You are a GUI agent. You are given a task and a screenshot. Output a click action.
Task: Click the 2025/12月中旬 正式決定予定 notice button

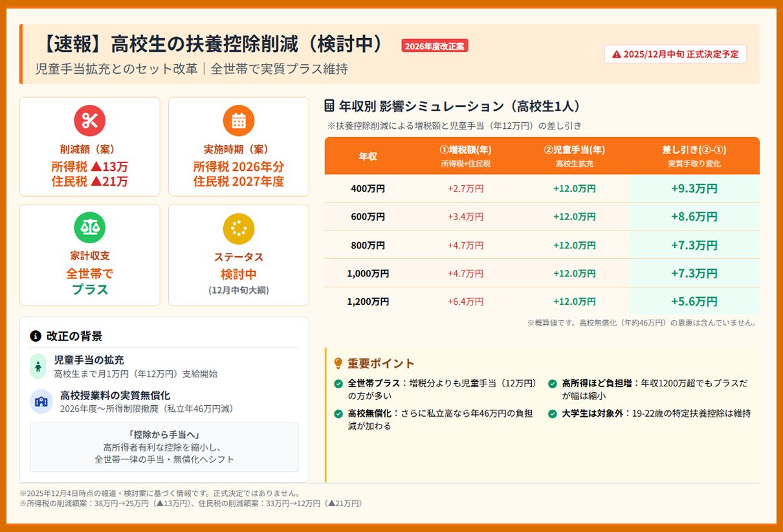675,54
